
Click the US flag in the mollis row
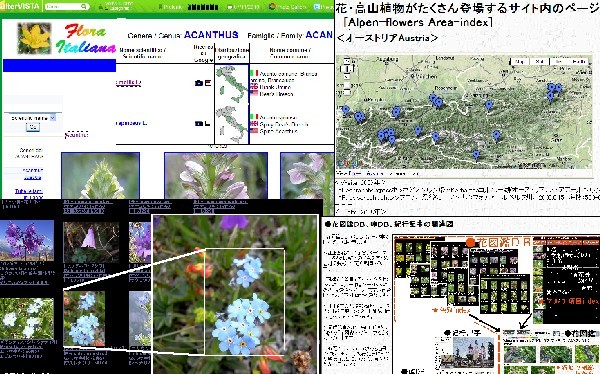coord(254,93)
